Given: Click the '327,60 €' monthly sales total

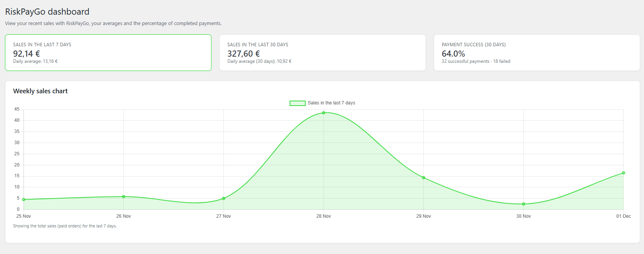Looking at the screenshot, I should pyautogui.click(x=243, y=54).
